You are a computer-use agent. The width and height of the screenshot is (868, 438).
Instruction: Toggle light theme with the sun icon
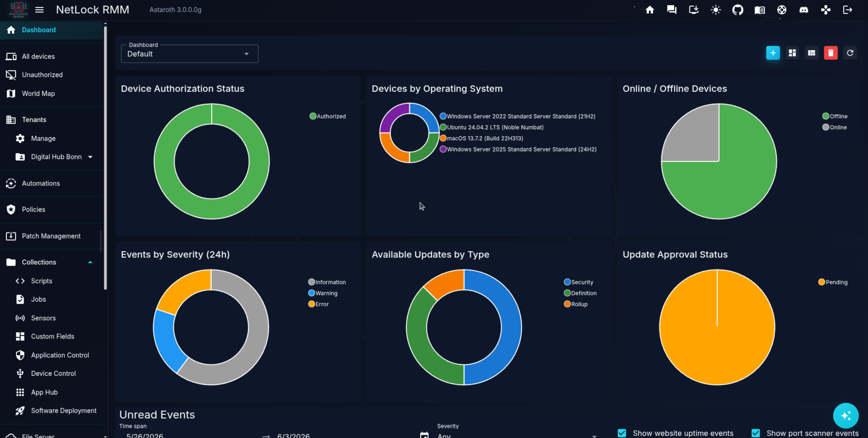(716, 10)
